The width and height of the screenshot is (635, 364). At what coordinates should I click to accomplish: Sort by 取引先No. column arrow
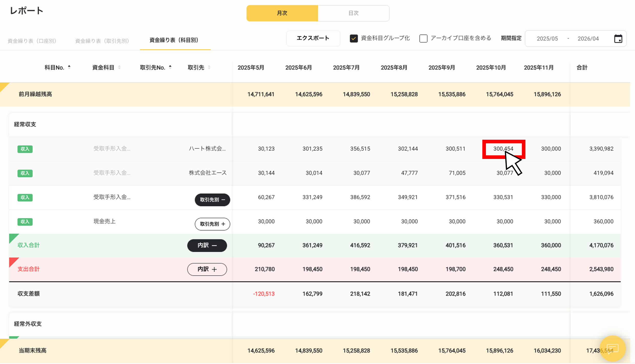(x=170, y=67)
